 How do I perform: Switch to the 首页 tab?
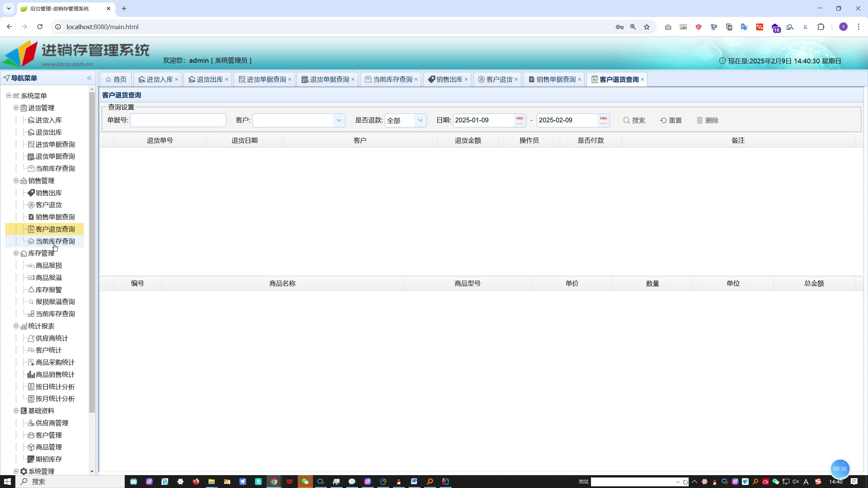pos(116,79)
